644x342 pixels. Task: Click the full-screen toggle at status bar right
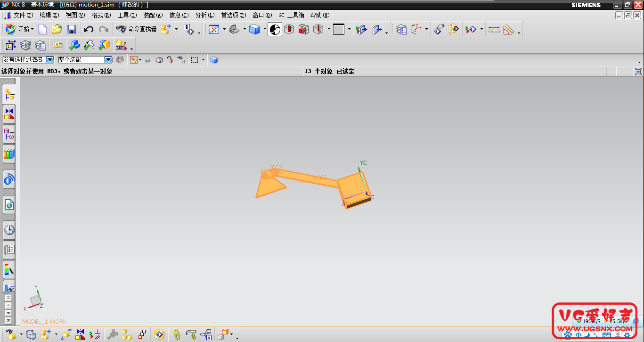click(x=638, y=72)
